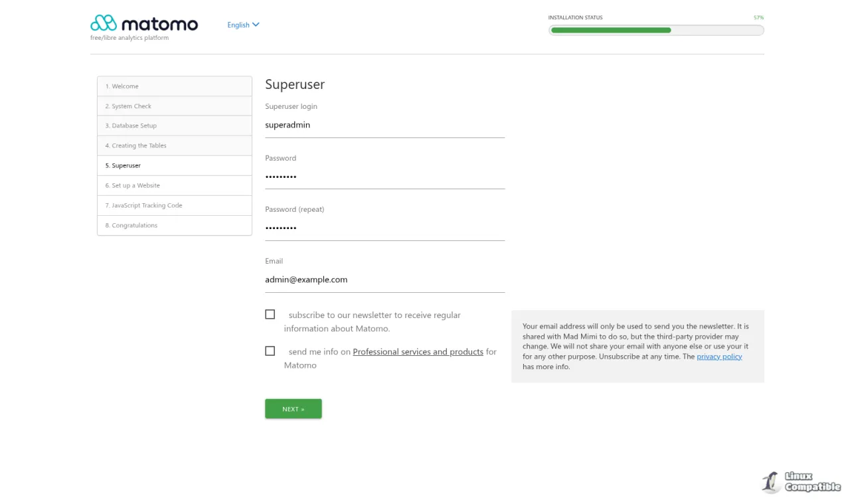Focus the Password field

pos(384,177)
